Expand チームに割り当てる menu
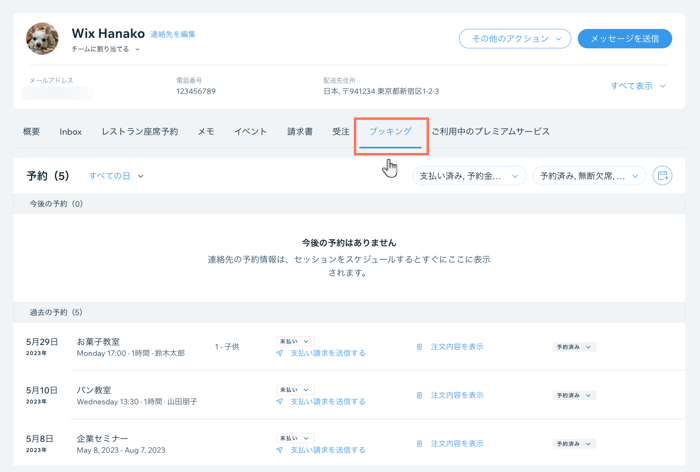This screenshot has width=700, height=472. click(105, 49)
